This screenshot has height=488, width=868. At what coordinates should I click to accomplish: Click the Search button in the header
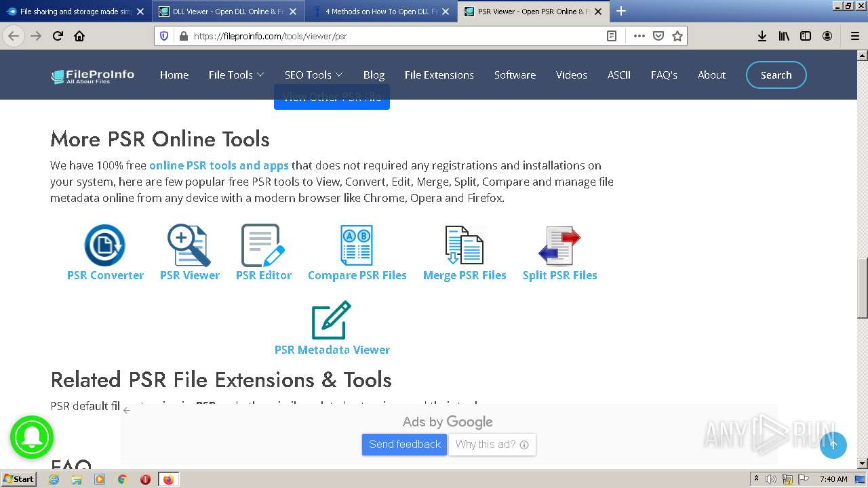click(776, 75)
